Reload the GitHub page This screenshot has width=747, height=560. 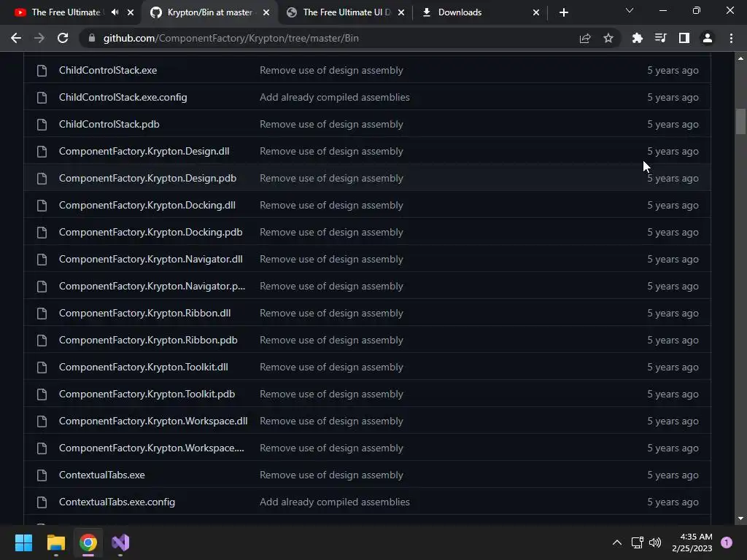pos(63,38)
